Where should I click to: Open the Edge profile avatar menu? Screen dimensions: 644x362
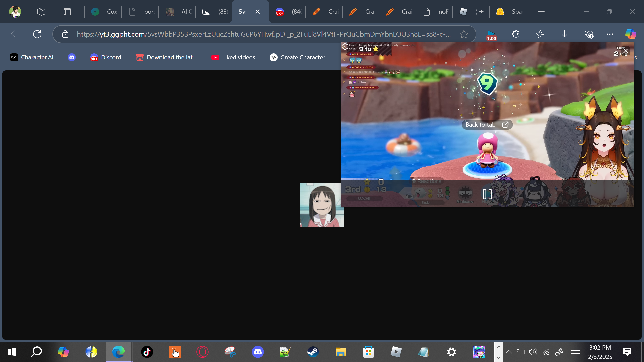[x=15, y=12]
